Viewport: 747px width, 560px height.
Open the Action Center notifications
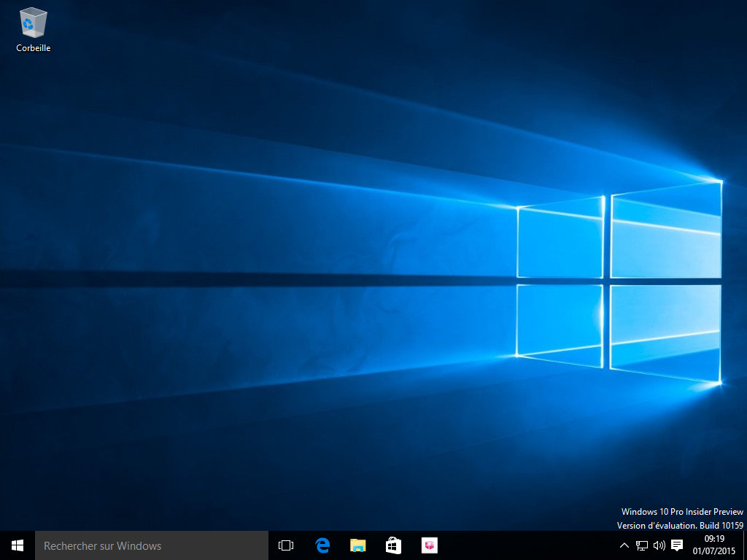(677, 545)
